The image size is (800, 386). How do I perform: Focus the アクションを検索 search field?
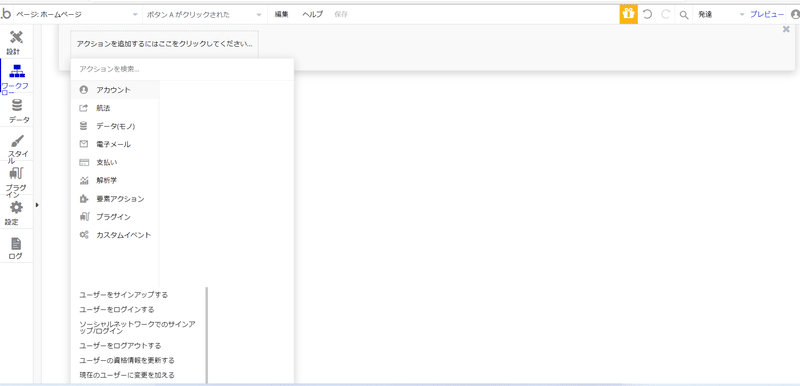pos(182,69)
